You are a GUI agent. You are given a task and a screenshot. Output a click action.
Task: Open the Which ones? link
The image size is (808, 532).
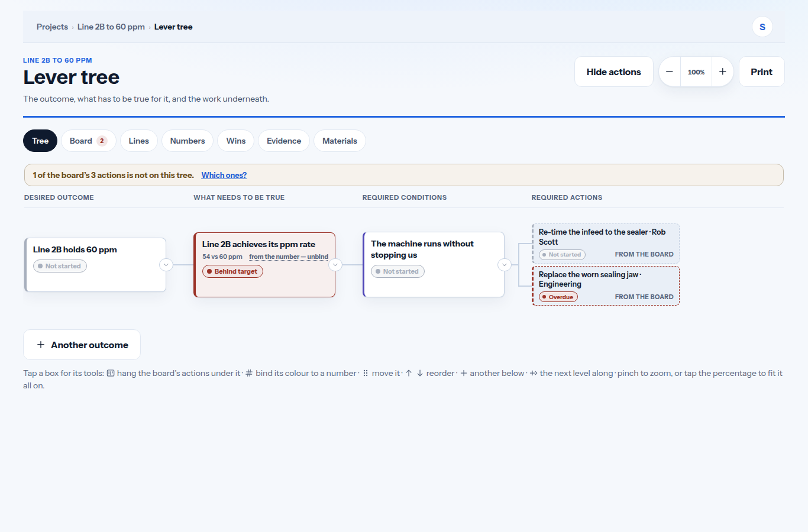coord(224,175)
